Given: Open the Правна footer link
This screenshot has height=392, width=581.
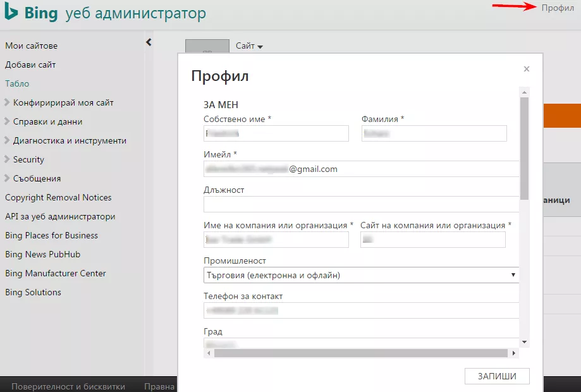Looking at the screenshot, I should pos(159,386).
